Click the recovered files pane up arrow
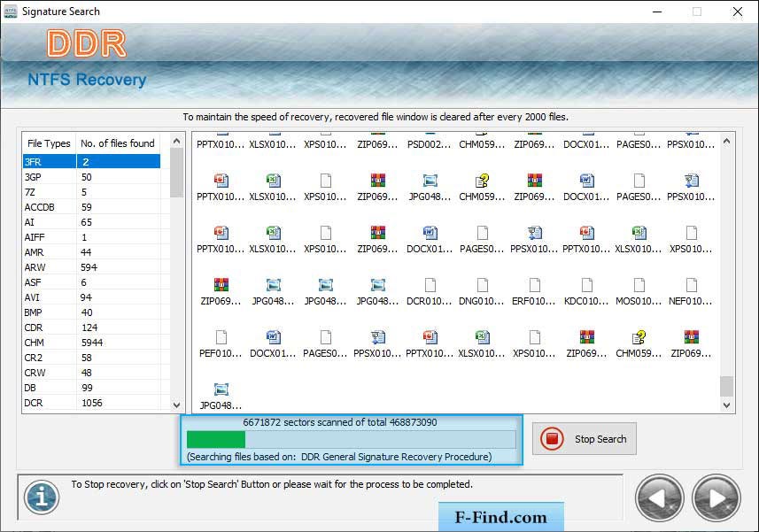This screenshot has height=532, width=759. (x=726, y=142)
